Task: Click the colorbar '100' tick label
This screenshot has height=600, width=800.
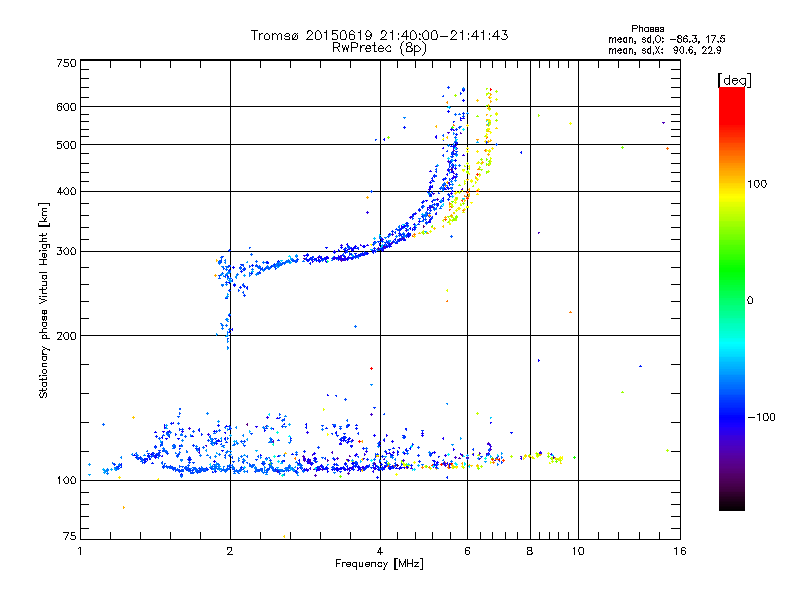Action: (757, 184)
